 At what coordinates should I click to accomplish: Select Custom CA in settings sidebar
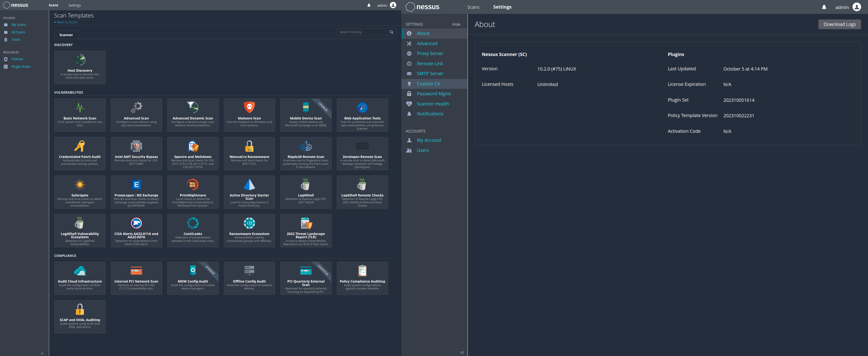pyautogui.click(x=434, y=84)
